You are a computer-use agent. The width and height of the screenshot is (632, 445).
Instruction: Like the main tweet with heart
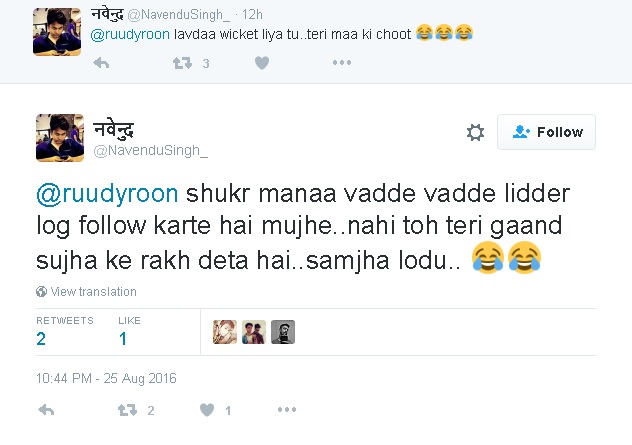(208, 410)
